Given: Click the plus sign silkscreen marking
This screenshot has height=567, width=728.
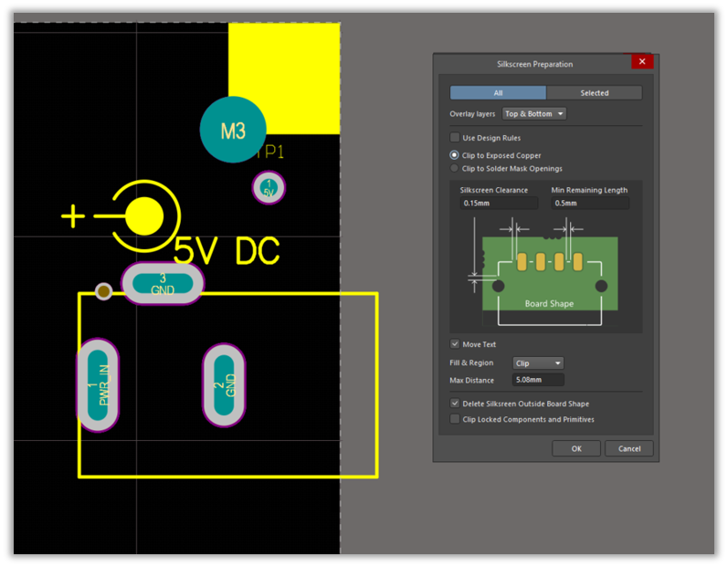Looking at the screenshot, I should [x=72, y=216].
